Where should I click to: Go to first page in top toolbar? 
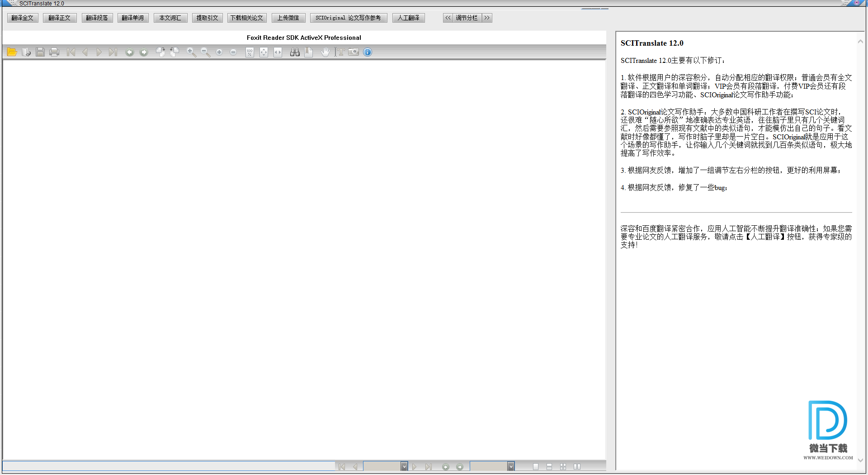(x=71, y=52)
